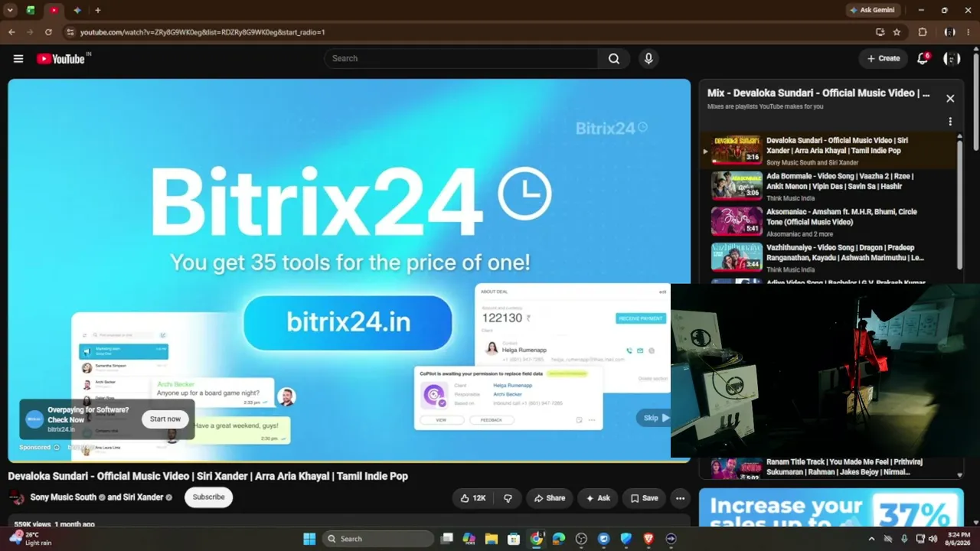The width and height of the screenshot is (980, 551).
Task: Click the Create button on YouTube
Action: click(x=883, y=59)
